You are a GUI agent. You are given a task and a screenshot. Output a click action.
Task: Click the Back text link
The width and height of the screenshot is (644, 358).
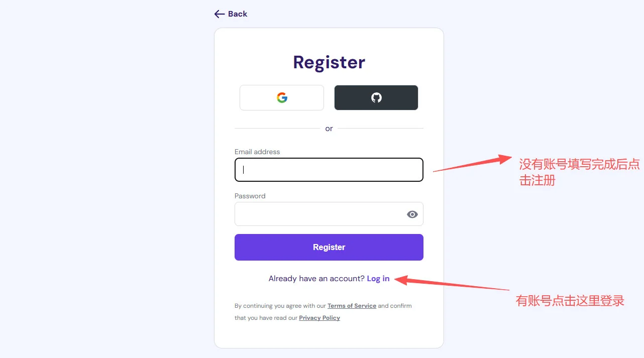(238, 14)
